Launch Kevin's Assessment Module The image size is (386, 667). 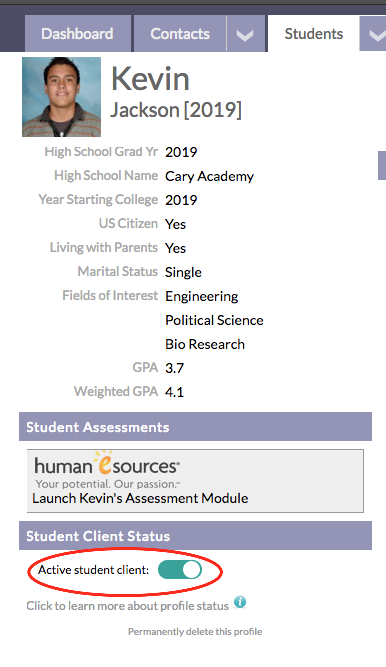click(x=140, y=498)
